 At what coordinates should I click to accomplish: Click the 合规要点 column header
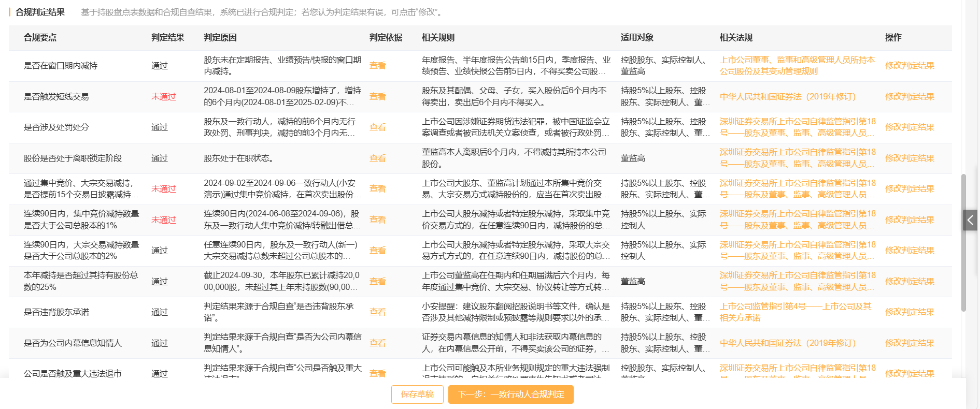[x=40, y=38]
